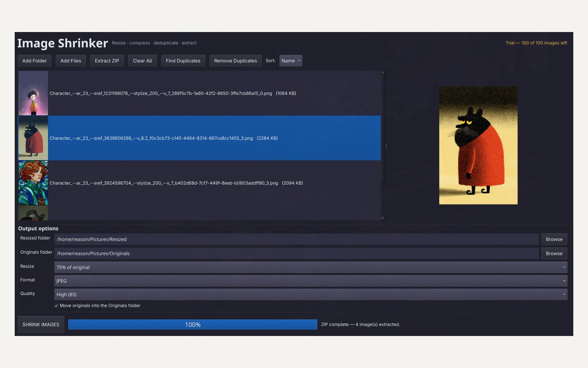Viewport: 588px width, 368px height.
Task: Open the Sort dropdown set to Name
Action: pos(291,61)
